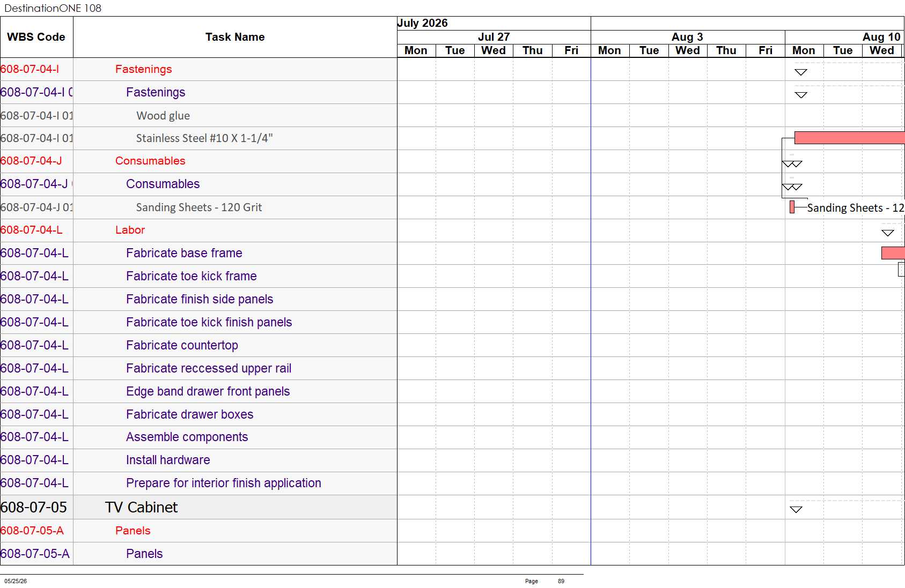
Task: Select the Task Name column header
Action: tap(235, 37)
